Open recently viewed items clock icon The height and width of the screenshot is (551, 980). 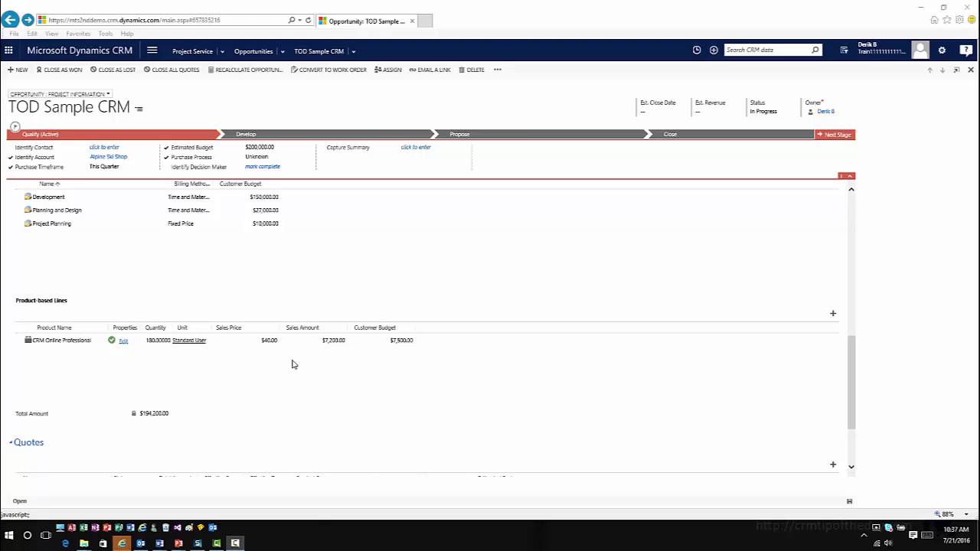click(x=697, y=51)
